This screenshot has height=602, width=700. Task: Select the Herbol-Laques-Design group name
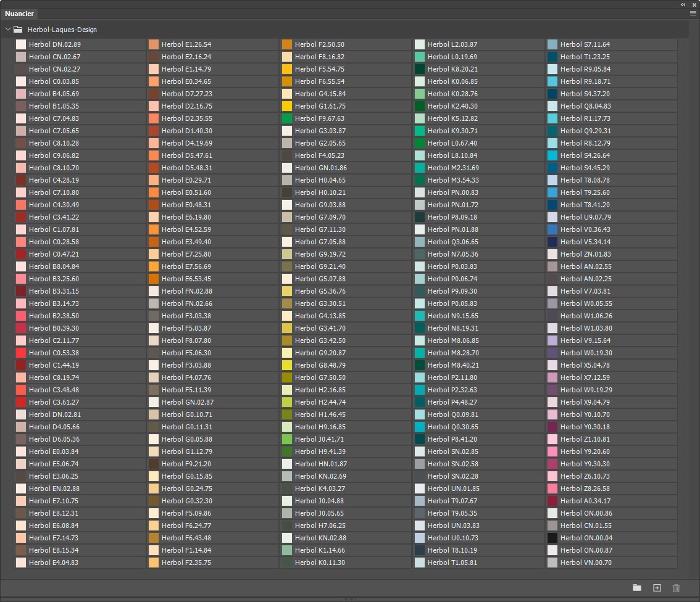[62, 30]
